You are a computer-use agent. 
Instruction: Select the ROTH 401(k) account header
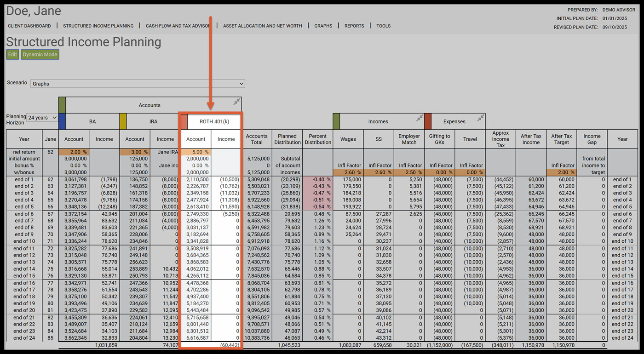214,121
